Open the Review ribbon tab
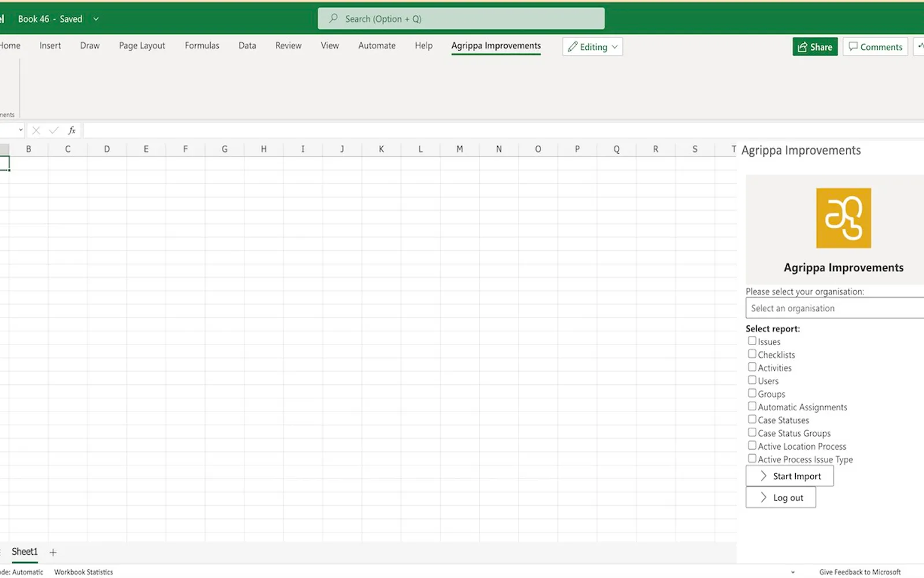The image size is (924, 578). tap(288, 46)
